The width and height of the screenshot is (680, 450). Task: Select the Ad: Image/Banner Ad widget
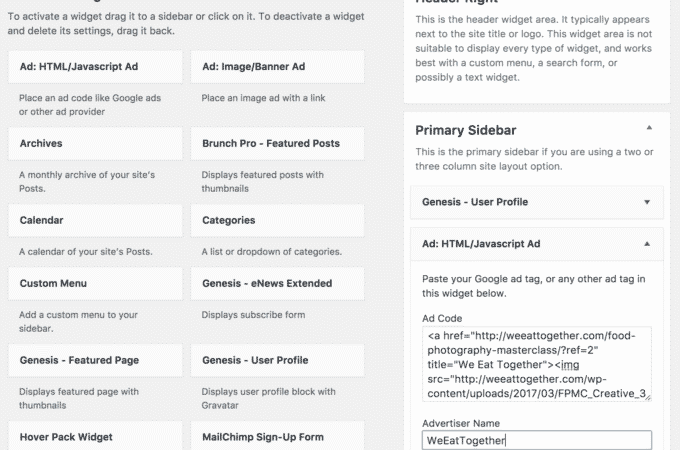278,67
